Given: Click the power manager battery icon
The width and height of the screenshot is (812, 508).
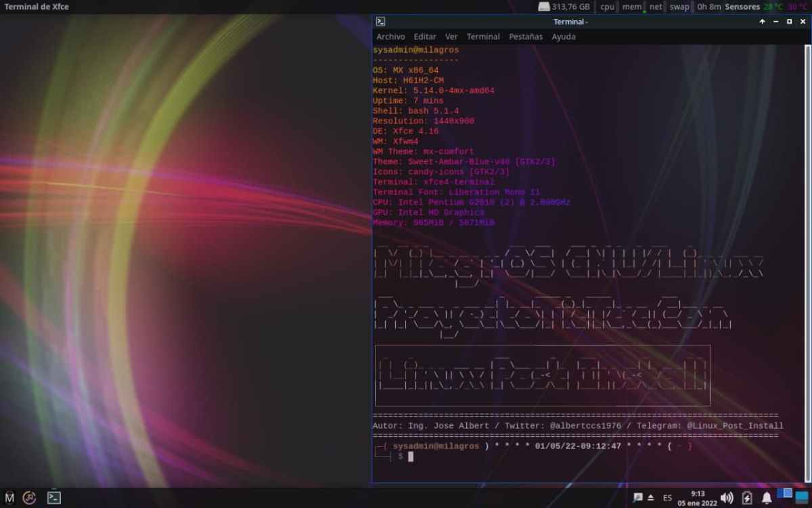Looking at the screenshot, I should pos(747,498).
